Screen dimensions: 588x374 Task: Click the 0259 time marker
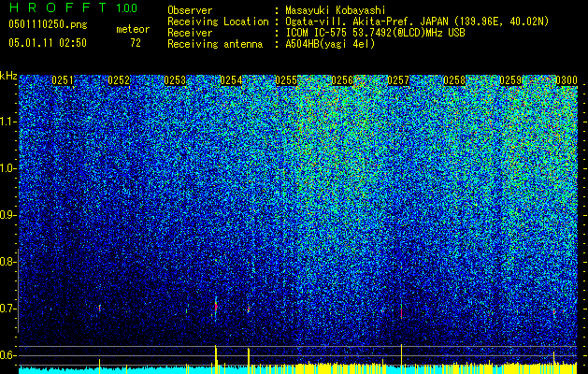(510, 80)
